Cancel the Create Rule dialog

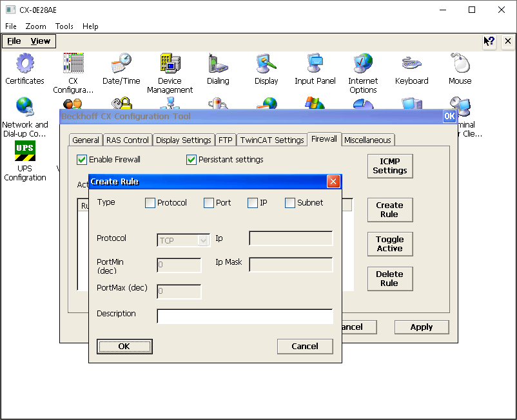point(305,347)
